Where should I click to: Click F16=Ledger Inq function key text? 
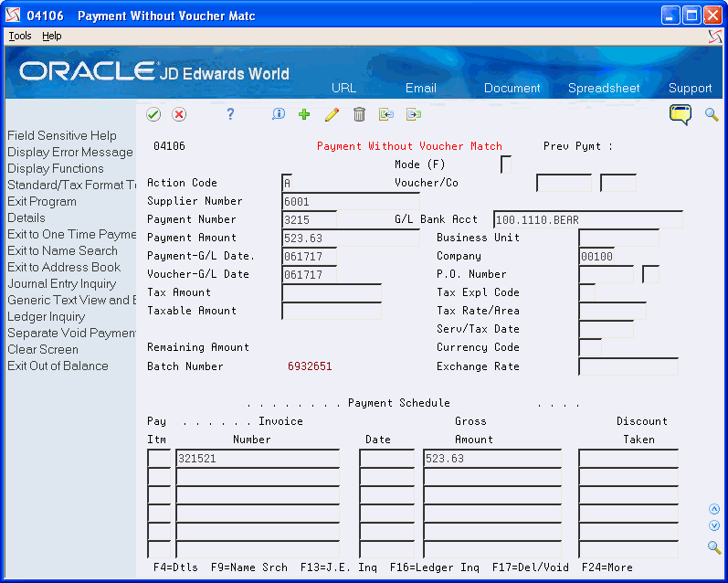coord(435,567)
